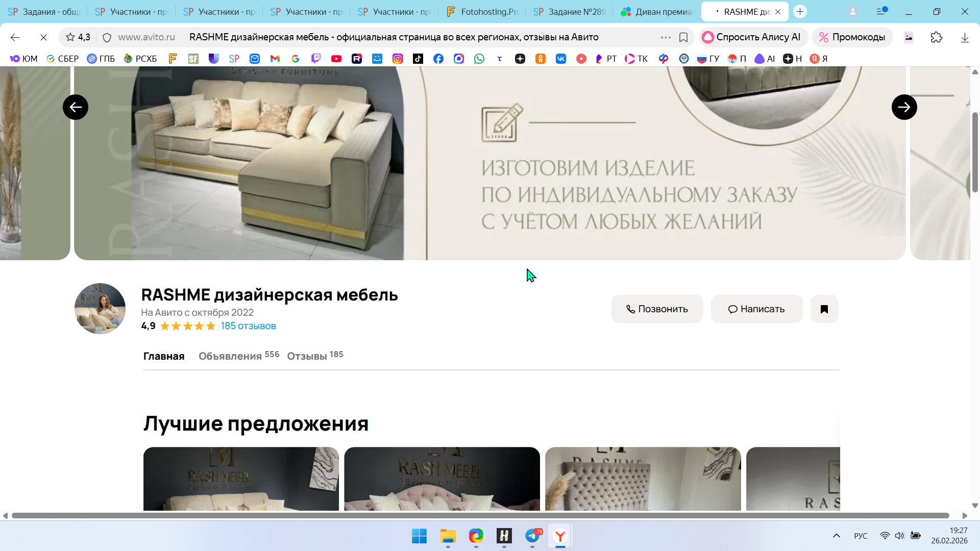This screenshot has width=980, height=551.
Task: Click the next banner slide arrow
Action: point(904,107)
